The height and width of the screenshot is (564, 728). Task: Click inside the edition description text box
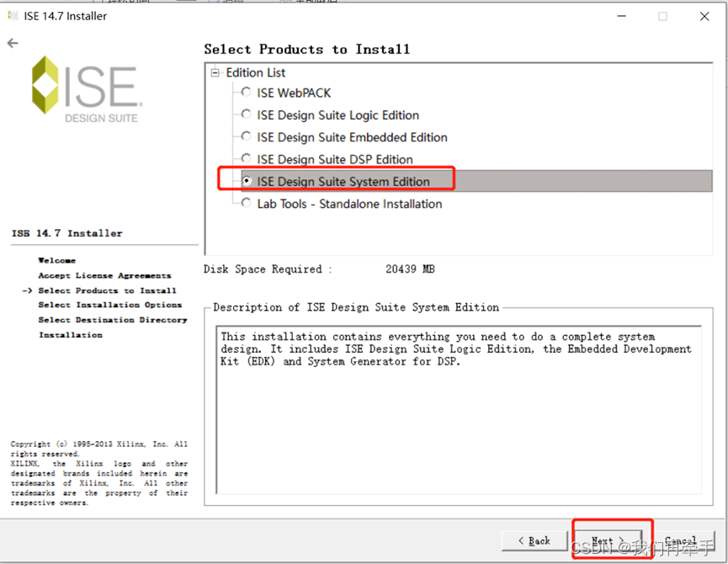(x=458, y=410)
